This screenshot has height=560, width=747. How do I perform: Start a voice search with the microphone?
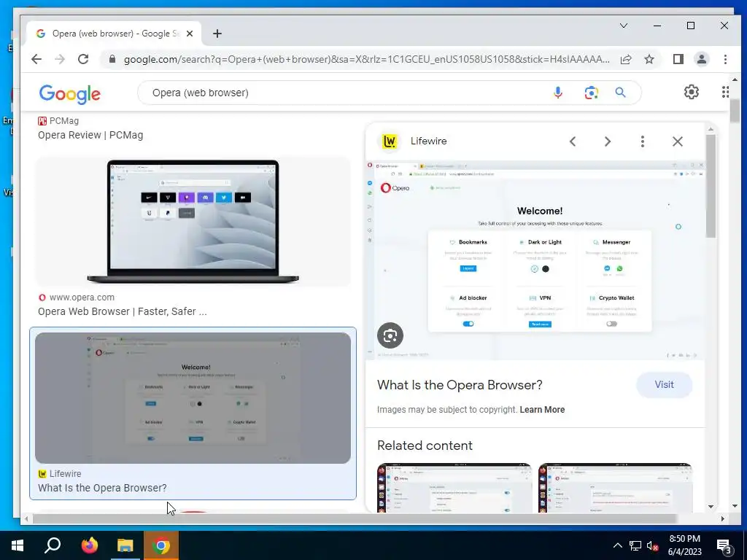click(558, 93)
